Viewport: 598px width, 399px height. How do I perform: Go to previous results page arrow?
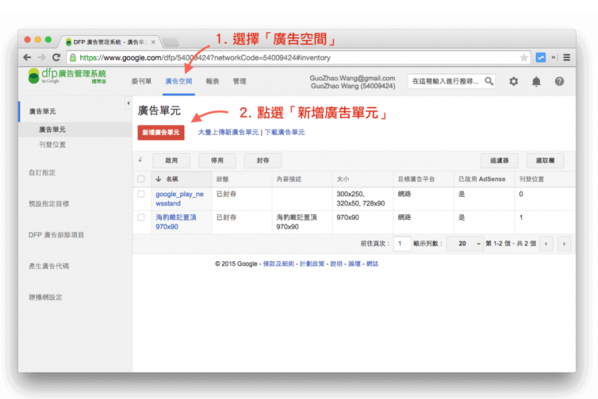546,244
